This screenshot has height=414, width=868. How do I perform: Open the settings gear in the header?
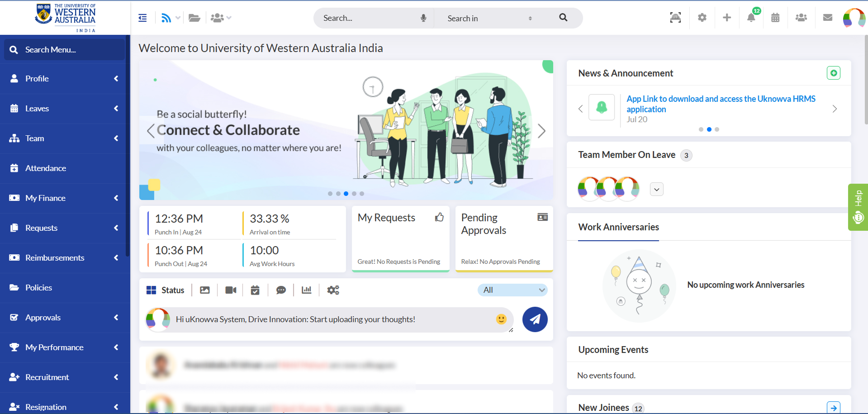702,18
